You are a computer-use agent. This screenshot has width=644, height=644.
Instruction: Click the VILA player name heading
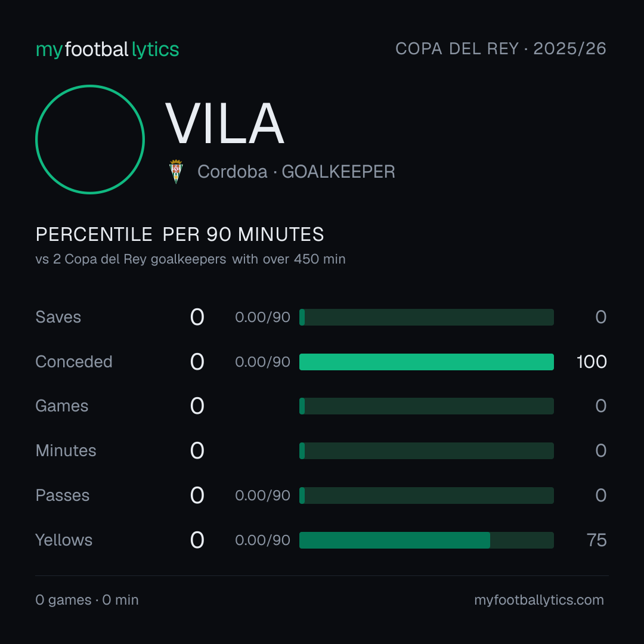click(x=225, y=123)
